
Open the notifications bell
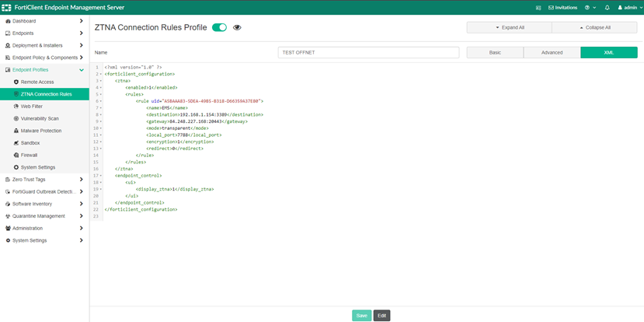click(607, 8)
